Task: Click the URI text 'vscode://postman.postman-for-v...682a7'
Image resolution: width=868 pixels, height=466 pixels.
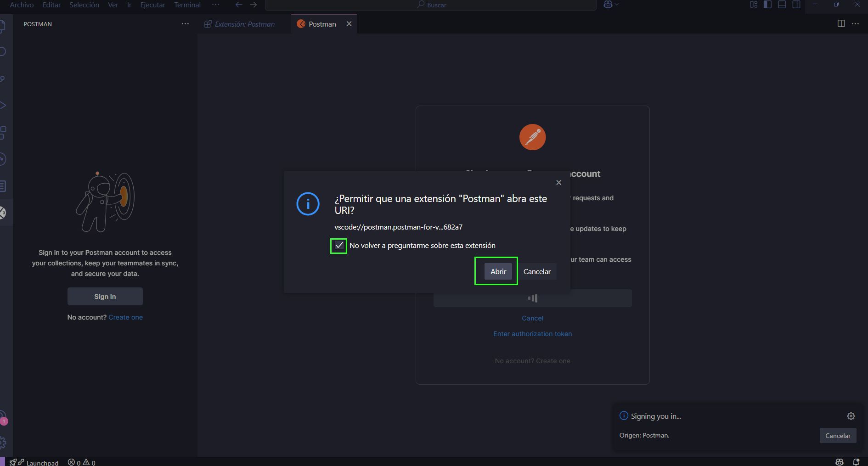Action: coord(398,227)
